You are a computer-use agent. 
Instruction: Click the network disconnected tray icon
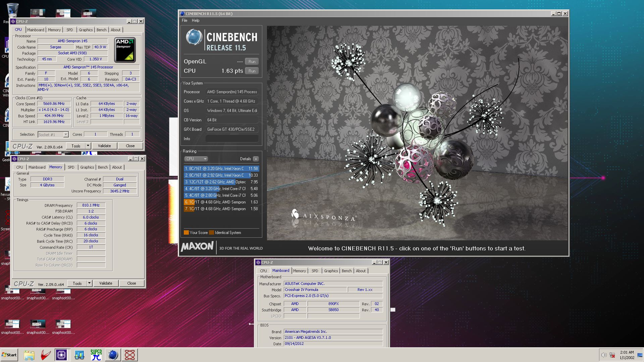coord(612,355)
